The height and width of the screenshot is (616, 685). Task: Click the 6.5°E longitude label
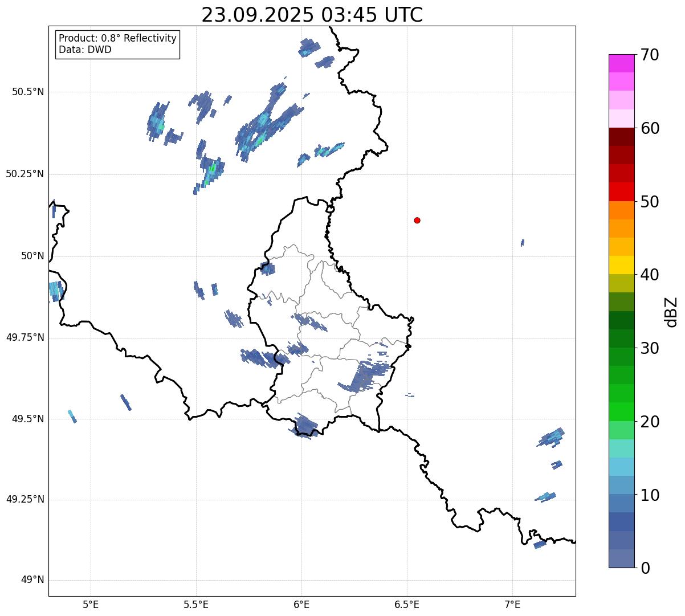(x=407, y=604)
